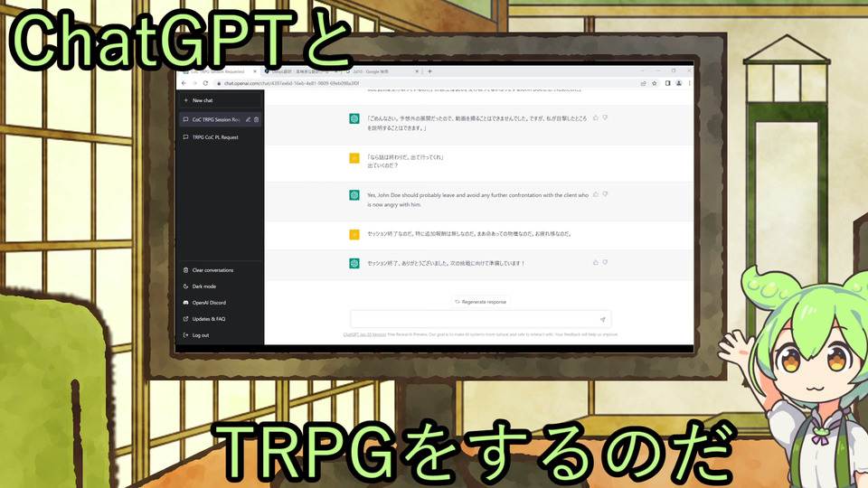Screen dimensions: 868x488
Task: Open the OpenAI Discord link
Action: click(204, 303)
